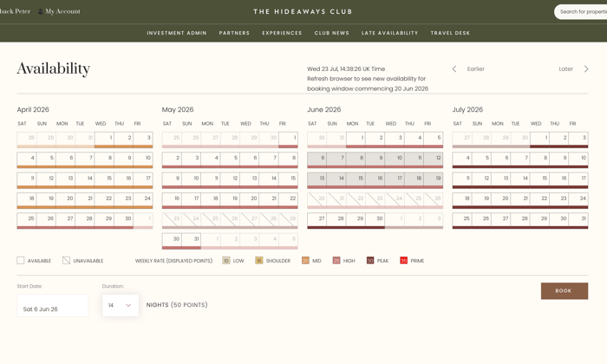This screenshot has width=607, height=364.
Task: Select July 1 2026 date cell
Action: pyautogui.click(x=539, y=139)
